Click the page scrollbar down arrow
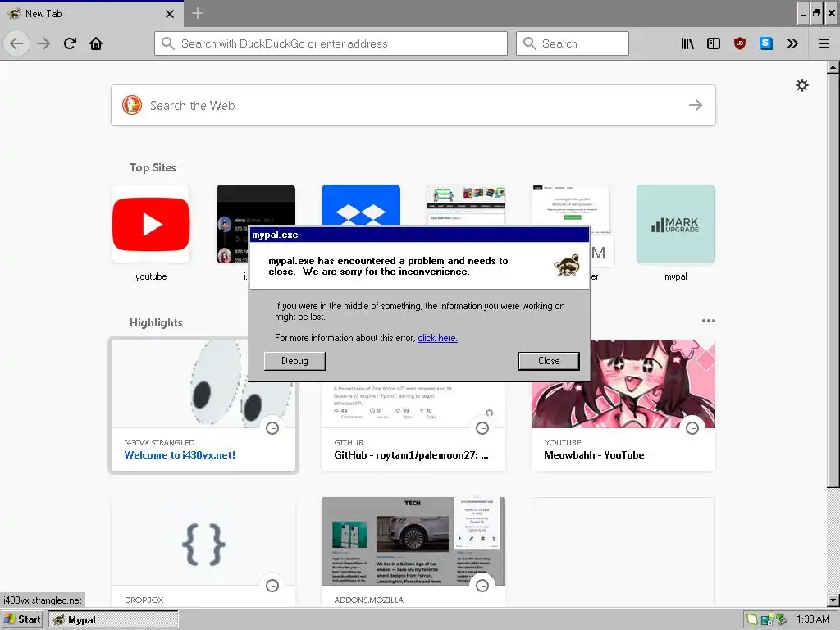 pyautogui.click(x=833, y=600)
